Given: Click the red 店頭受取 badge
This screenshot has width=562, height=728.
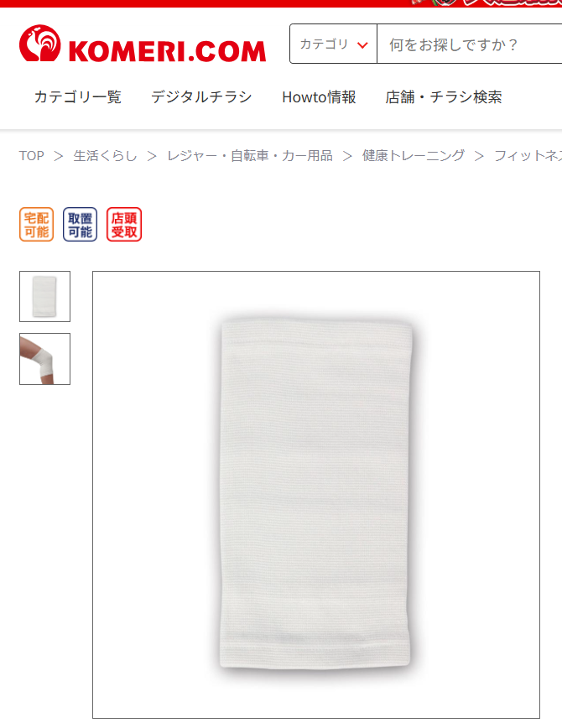Looking at the screenshot, I should point(124,224).
